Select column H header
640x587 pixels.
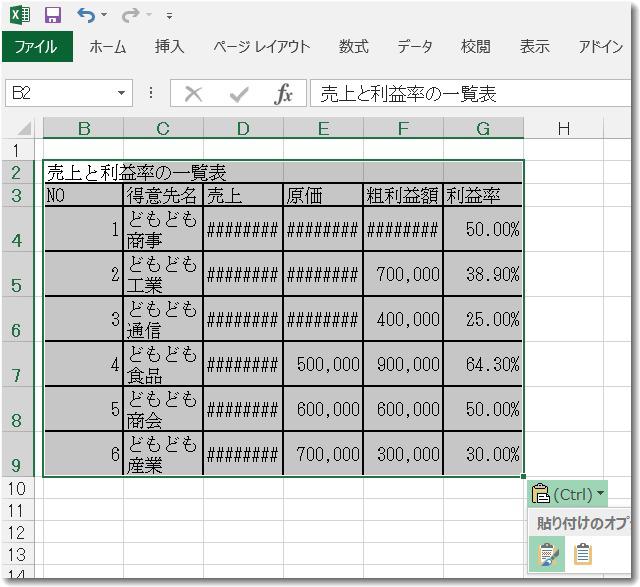564,128
